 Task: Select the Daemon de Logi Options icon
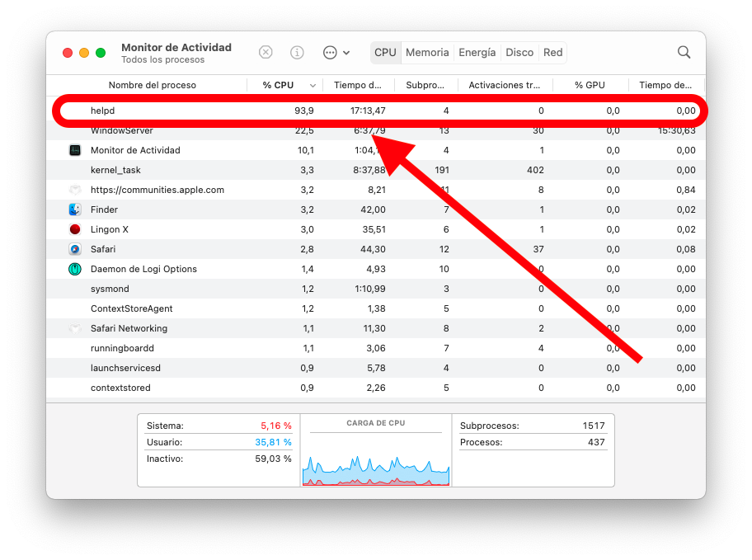(x=75, y=269)
